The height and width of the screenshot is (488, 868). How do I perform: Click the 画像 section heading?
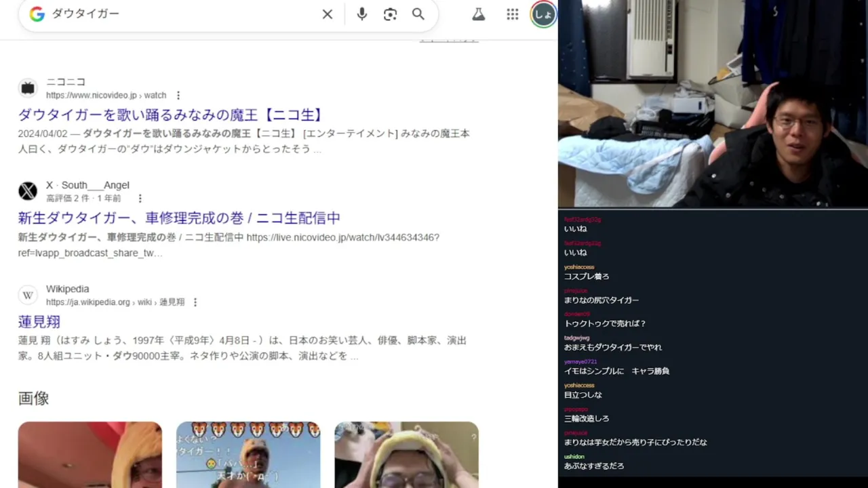[x=33, y=399]
